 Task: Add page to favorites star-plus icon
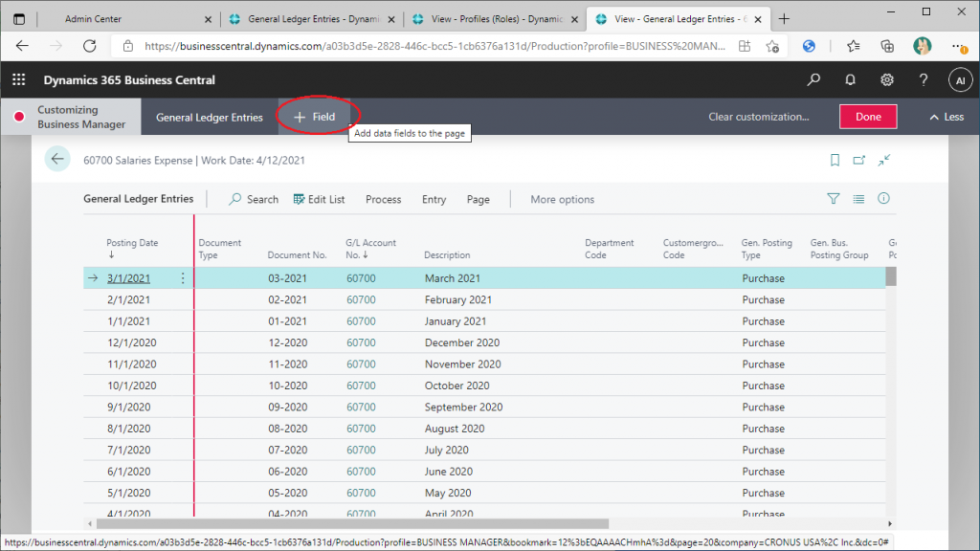772,46
